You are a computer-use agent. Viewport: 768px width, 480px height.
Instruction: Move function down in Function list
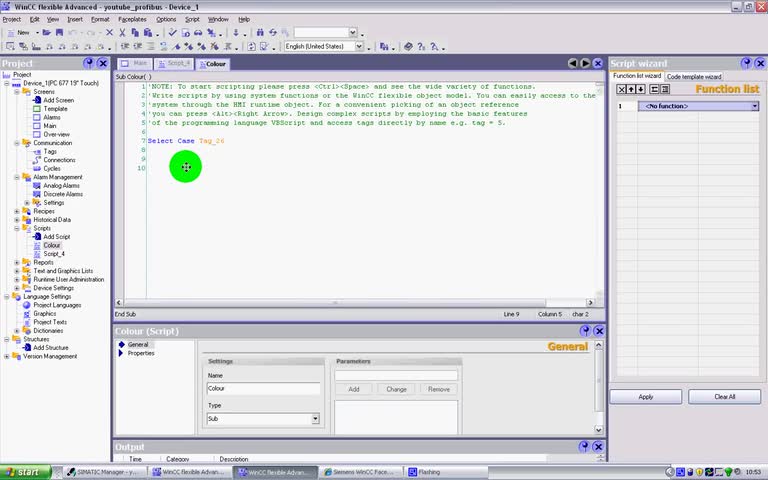(641, 89)
